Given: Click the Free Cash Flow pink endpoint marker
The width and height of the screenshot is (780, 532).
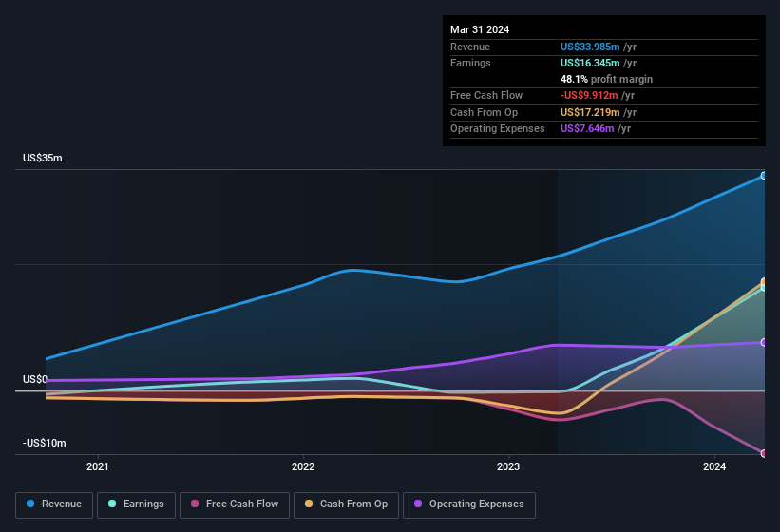Looking at the screenshot, I should click(763, 453).
